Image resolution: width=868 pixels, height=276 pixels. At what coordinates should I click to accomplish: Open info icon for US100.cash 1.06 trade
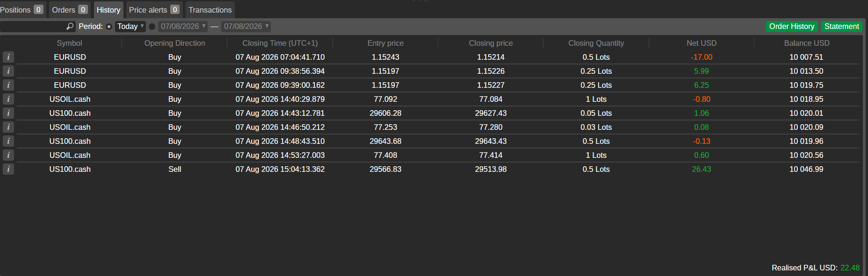coord(8,113)
